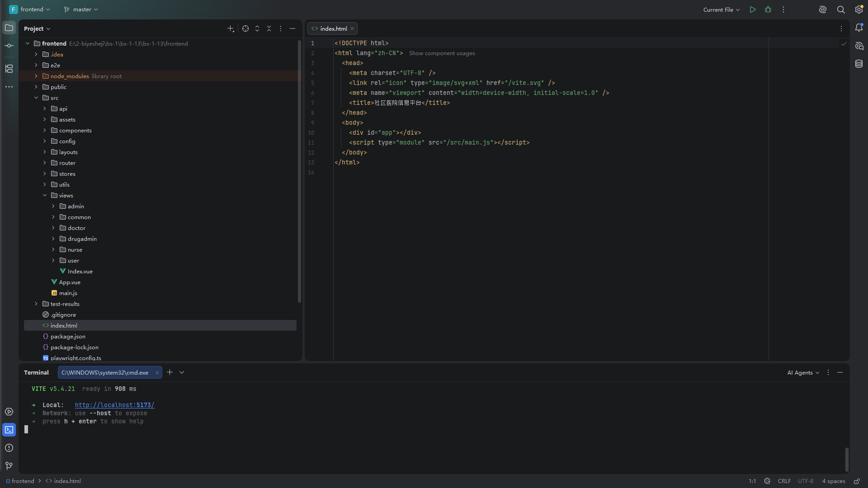This screenshot has width=868, height=488.
Task: Toggle the Terminal tool window icon
Action: [9, 430]
